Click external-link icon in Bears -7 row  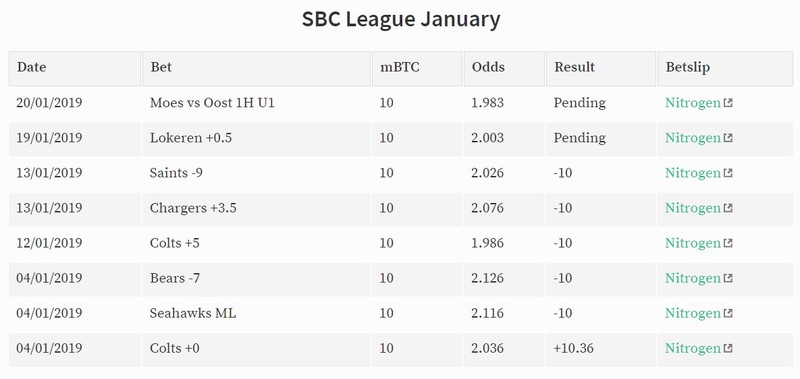tap(728, 278)
